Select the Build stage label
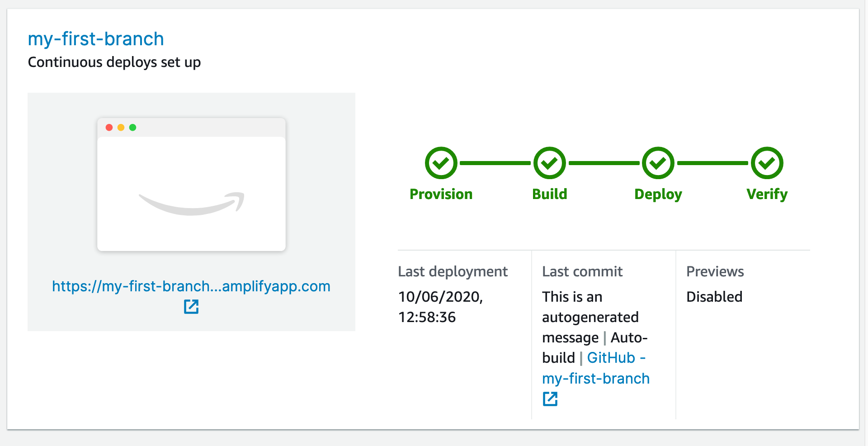Image resolution: width=868 pixels, height=446 pixels. pos(549,194)
